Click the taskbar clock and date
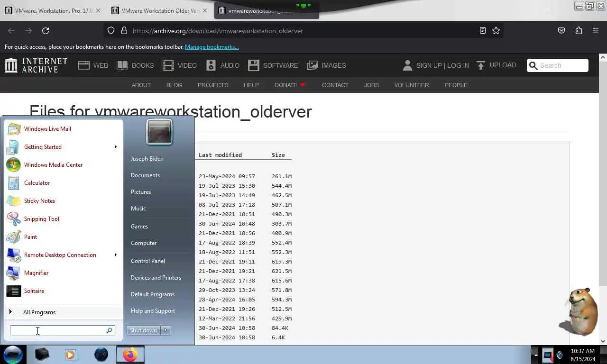The height and width of the screenshot is (364, 607). pyautogui.click(x=582, y=355)
